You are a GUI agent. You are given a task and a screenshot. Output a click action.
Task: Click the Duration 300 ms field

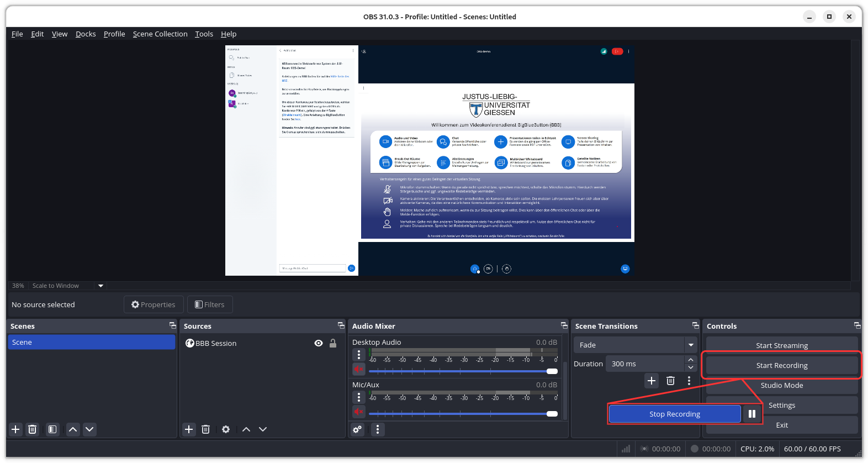pyautogui.click(x=645, y=364)
